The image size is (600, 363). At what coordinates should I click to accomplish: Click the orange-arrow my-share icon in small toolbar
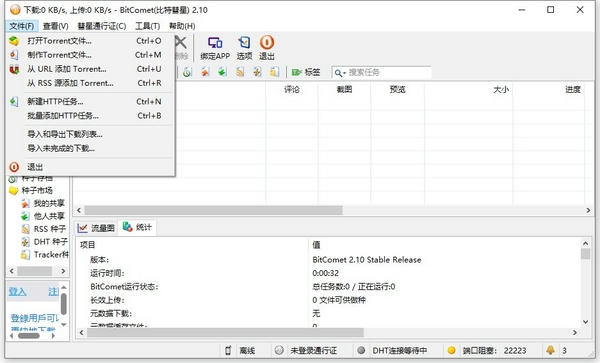click(205, 72)
